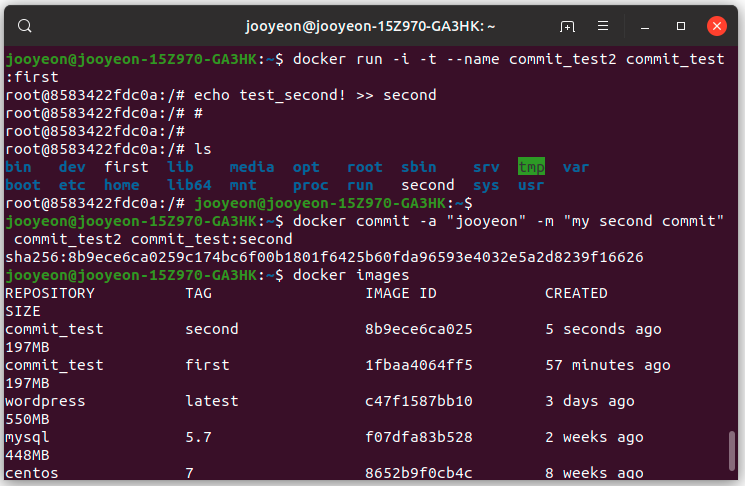
Task: Click the file name 'second' in ls output
Action: (428, 185)
